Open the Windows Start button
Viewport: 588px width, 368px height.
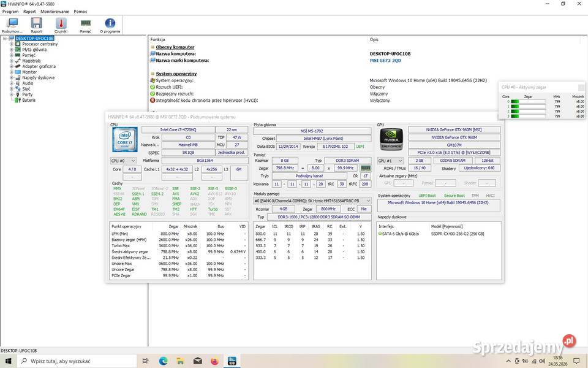(8, 361)
